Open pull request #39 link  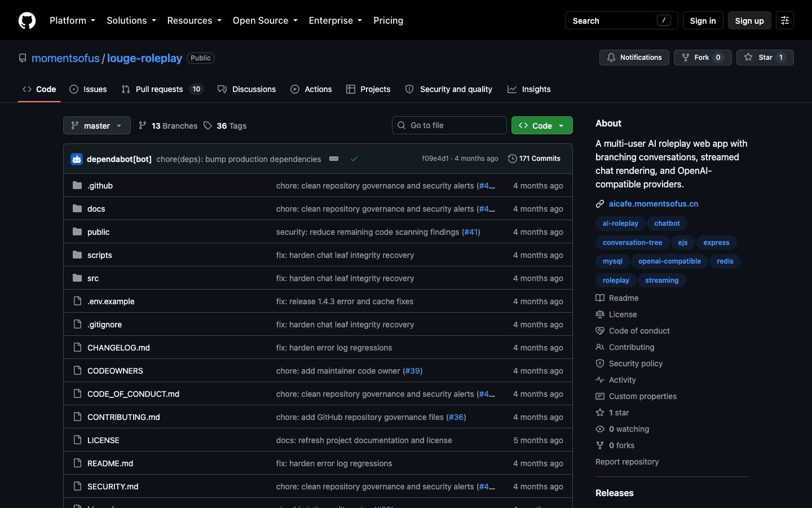pyautogui.click(x=413, y=371)
